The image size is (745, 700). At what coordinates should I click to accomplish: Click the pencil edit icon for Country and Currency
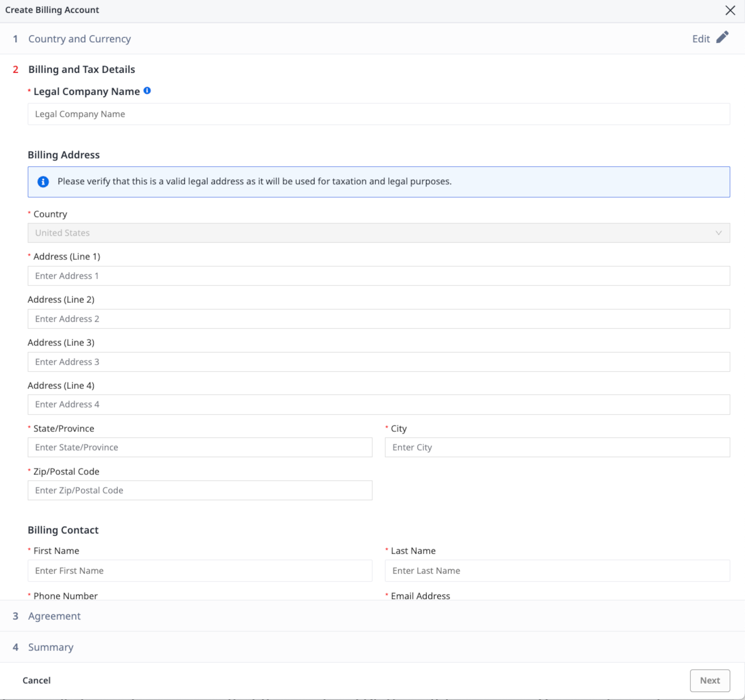coord(722,37)
